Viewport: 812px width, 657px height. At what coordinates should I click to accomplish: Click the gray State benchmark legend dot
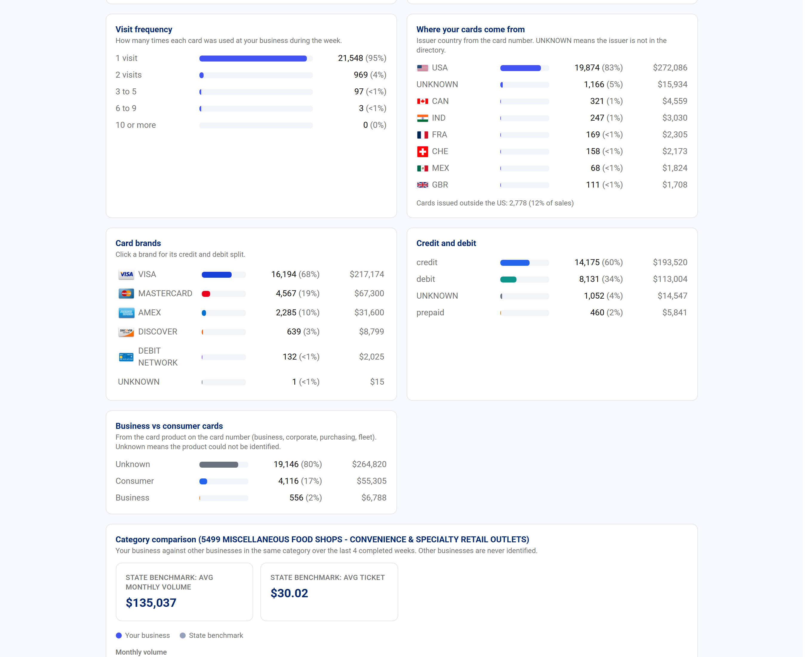(x=182, y=635)
